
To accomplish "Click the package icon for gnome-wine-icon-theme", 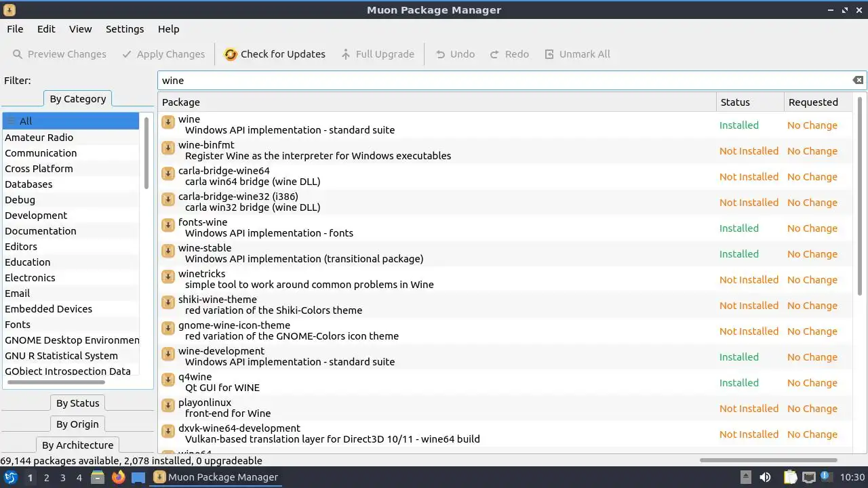I will (168, 329).
